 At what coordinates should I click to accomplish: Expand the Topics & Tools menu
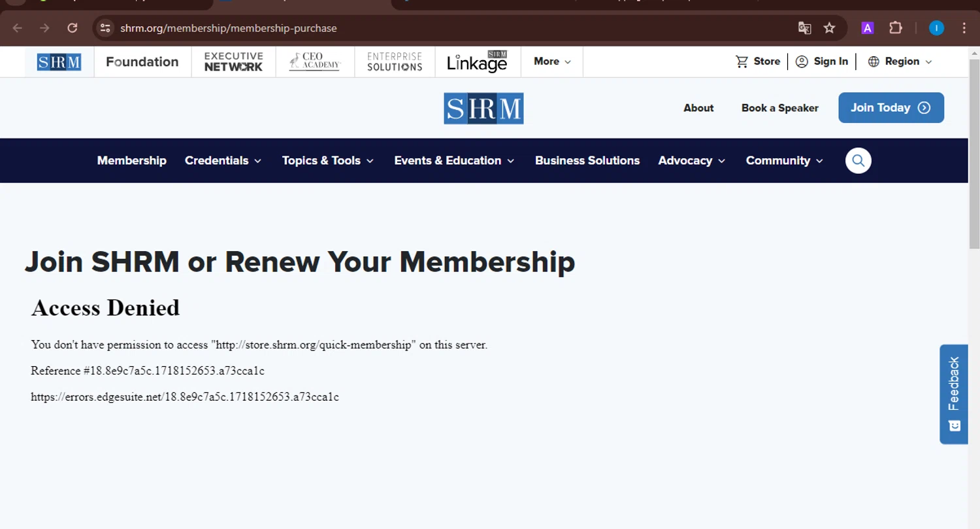tap(327, 160)
